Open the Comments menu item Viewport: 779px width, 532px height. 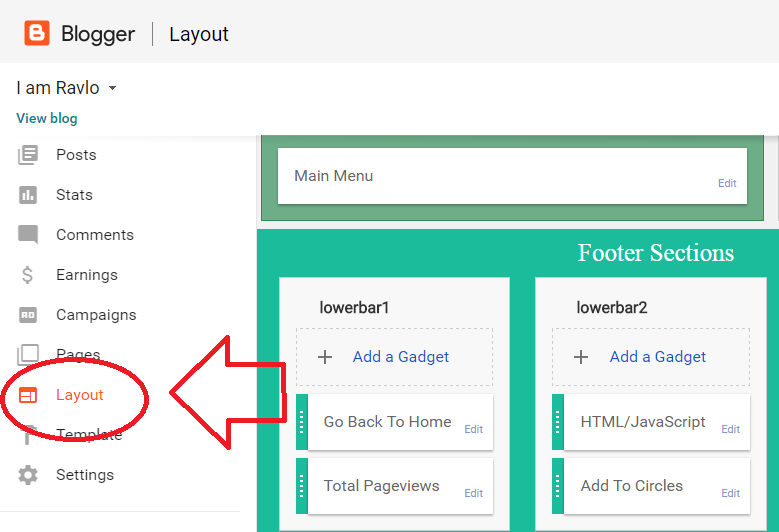pyautogui.click(x=95, y=234)
